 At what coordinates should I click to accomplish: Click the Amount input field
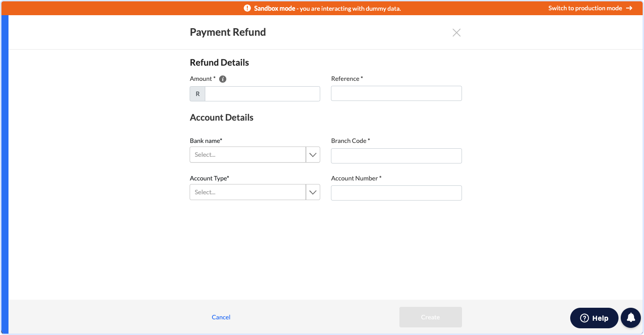[x=263, y=94]
